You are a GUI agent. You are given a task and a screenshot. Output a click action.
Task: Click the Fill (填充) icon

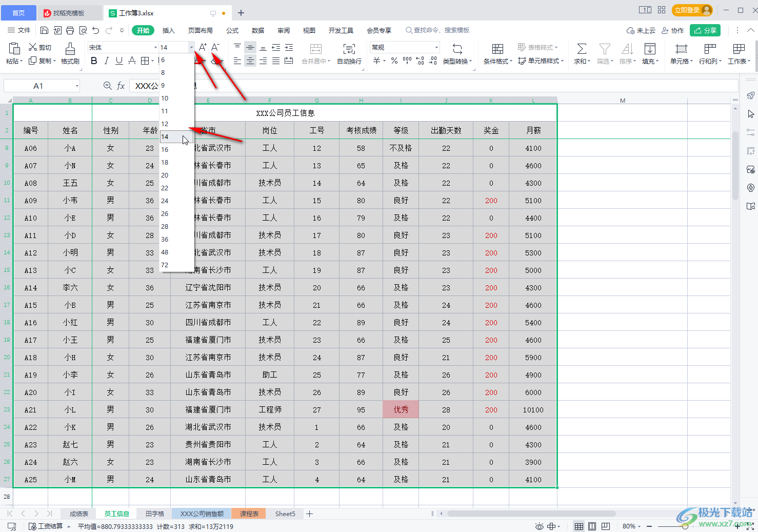(x=650, y=49)
